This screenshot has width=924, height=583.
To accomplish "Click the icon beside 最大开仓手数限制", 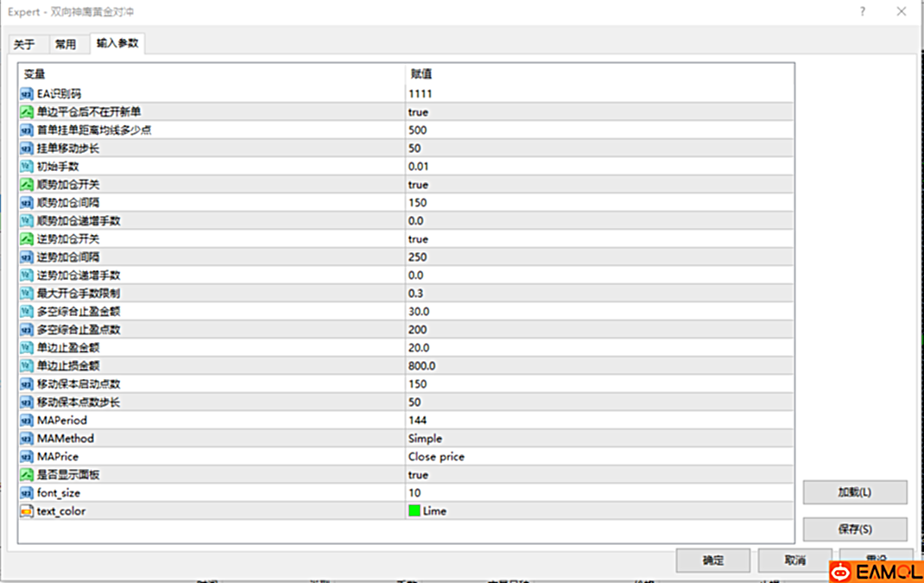I will tap(27, 294).
